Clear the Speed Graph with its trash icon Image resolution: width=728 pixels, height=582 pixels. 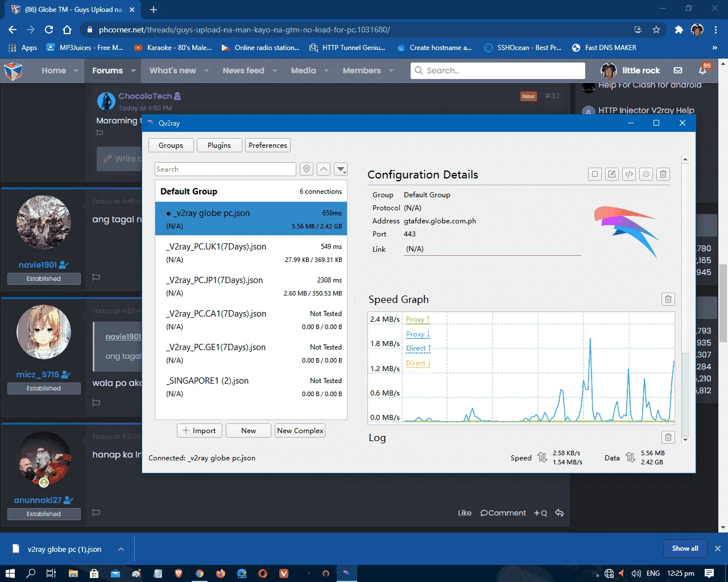pos(668,299)
